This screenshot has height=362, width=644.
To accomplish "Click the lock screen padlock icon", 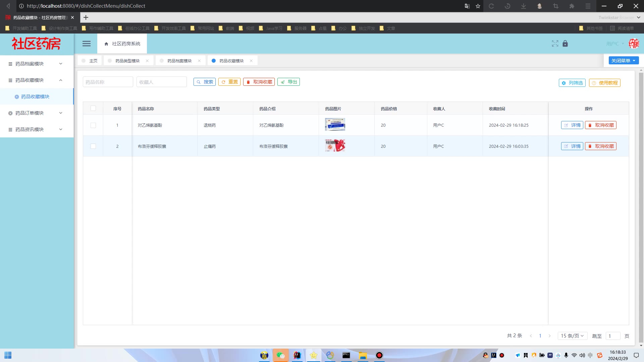I will (565, 44).
